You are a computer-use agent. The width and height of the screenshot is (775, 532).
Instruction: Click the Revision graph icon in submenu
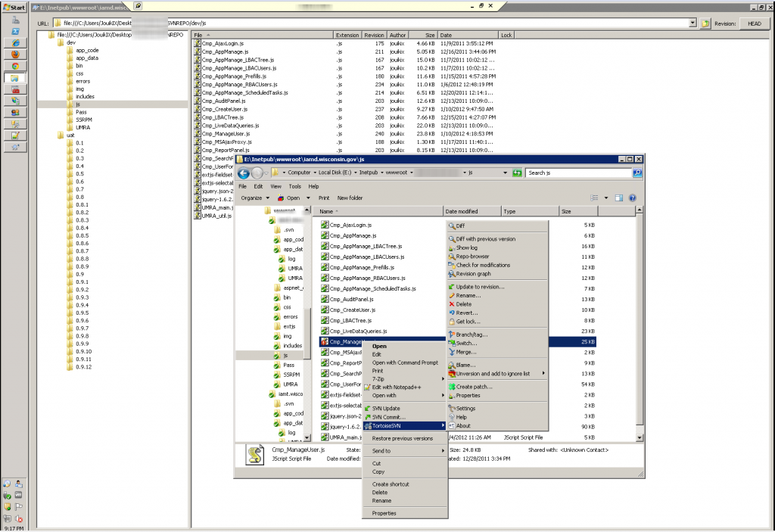click(452, 274)
